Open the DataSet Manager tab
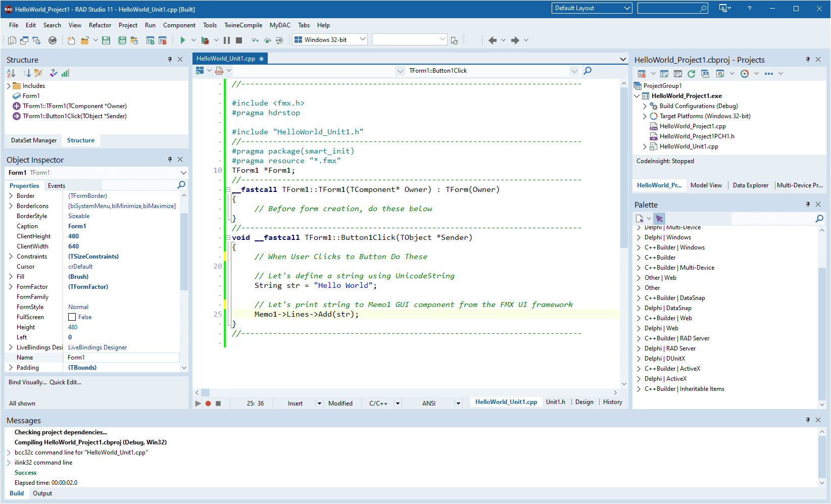The height and width of the screenshot is (504, 831). pos(34,140)
